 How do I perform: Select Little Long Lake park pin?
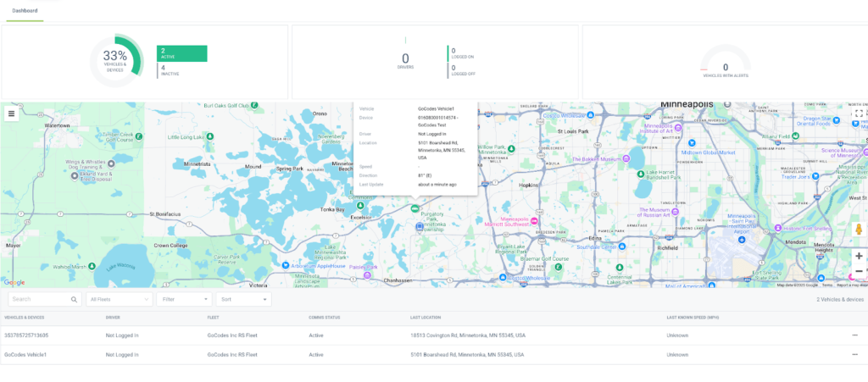point(210,136)
